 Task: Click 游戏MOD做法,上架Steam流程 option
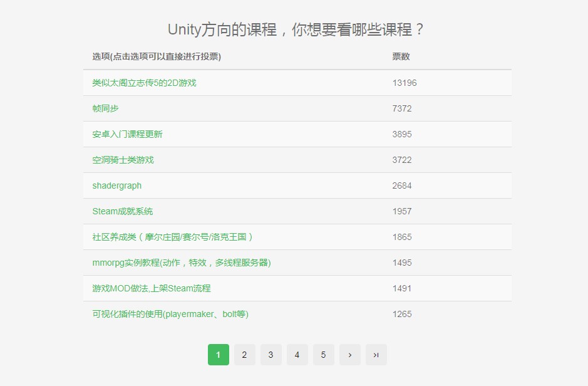[x=152, y=288]
